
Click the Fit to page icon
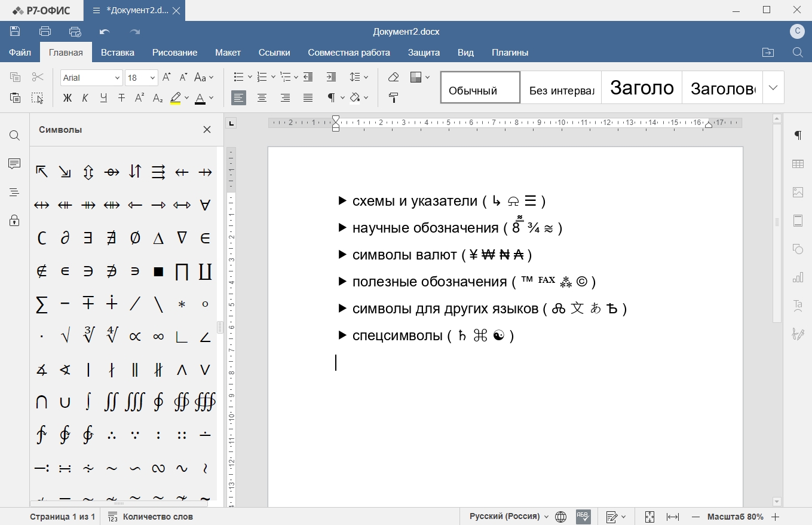click(x=649, y=517)
